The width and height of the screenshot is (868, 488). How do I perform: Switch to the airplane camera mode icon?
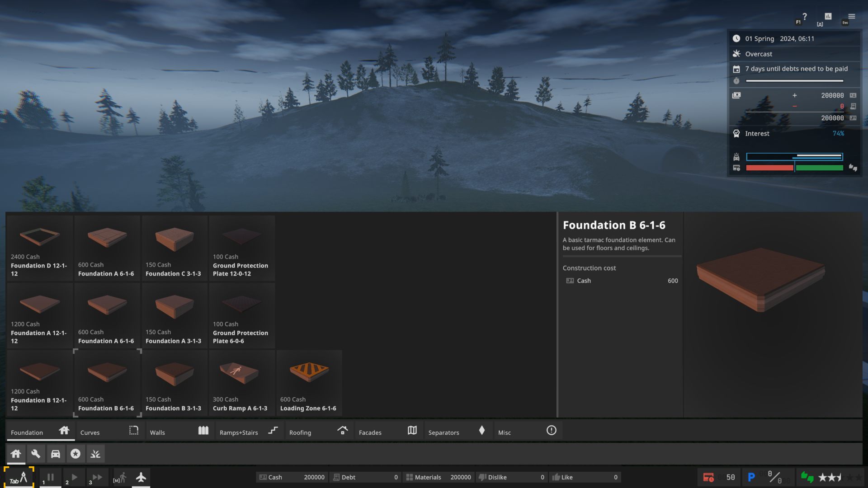[141, 477]
